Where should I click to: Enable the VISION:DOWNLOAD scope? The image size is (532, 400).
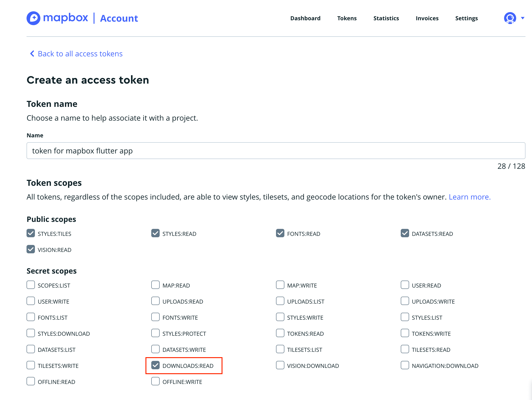pyautogui.click(x=280, y=366)
